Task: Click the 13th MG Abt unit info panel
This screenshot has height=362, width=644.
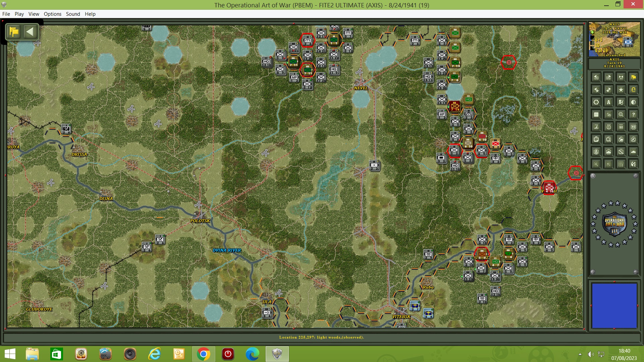Action: [614, 40]
